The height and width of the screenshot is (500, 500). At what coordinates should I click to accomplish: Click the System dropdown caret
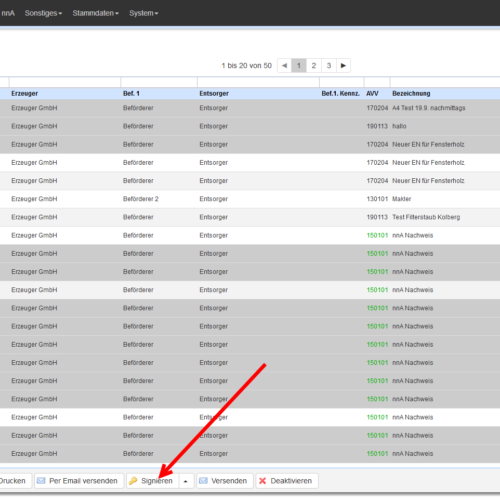coord(156,14)
